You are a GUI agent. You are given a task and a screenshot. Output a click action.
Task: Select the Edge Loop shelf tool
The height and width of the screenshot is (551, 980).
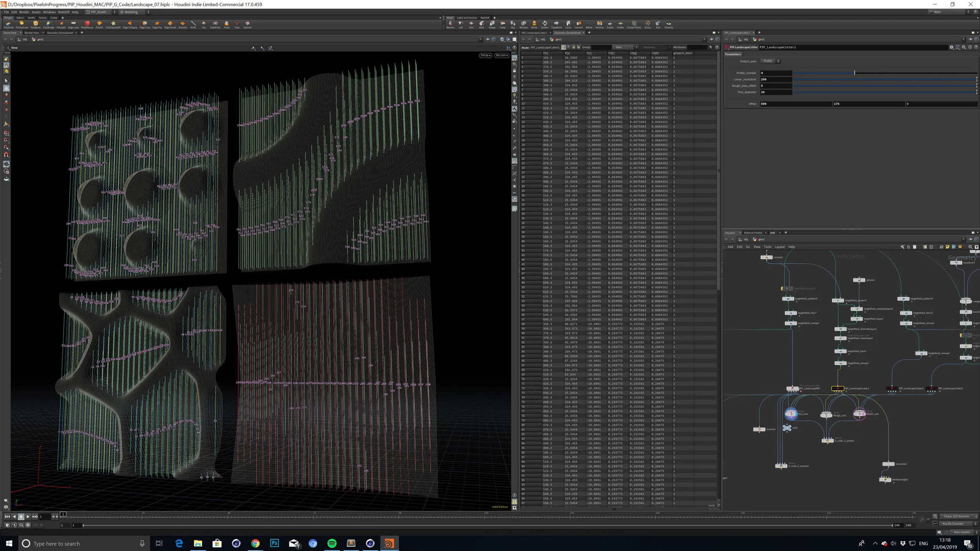coord(73,25)
